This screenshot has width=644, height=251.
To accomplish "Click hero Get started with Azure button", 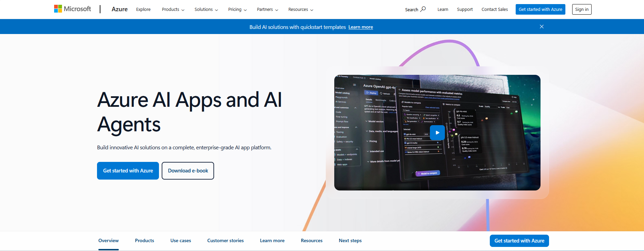I will click(x=128, y=171).
